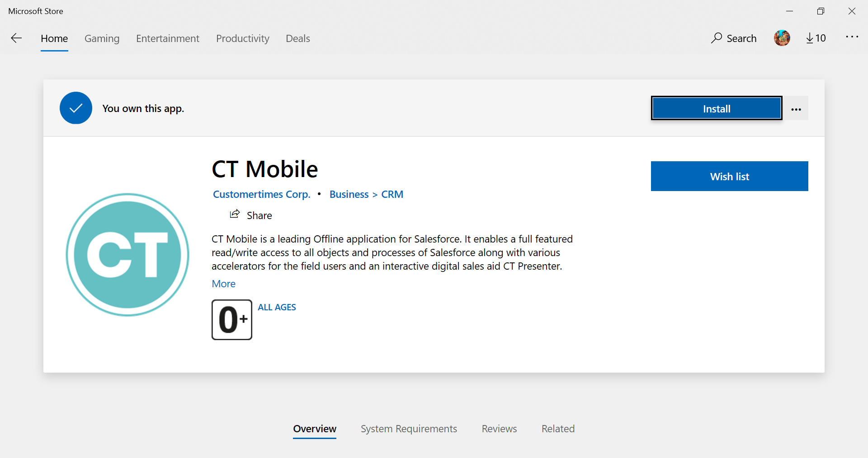
Task: Restore down the Microsoft Store window
Action: [821, 11]
